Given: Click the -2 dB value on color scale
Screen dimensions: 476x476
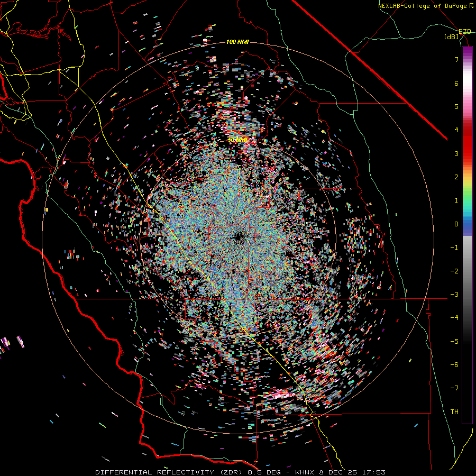Looking at the screenshot, I should click(454, 271).
